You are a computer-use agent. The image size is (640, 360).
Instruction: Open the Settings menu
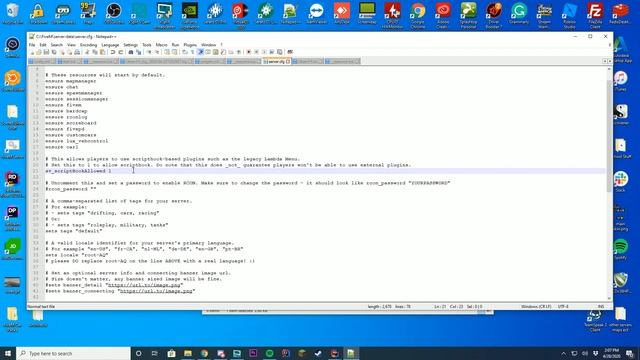131,45
